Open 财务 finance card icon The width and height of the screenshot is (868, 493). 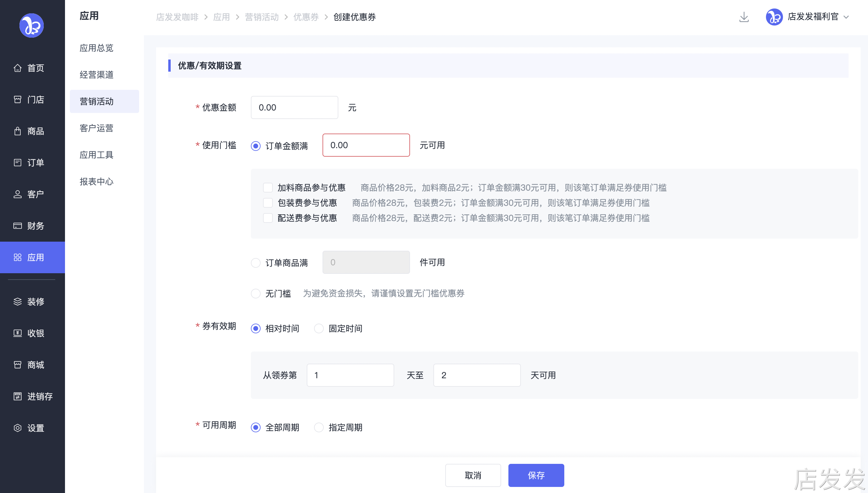[x=18, y=226]
